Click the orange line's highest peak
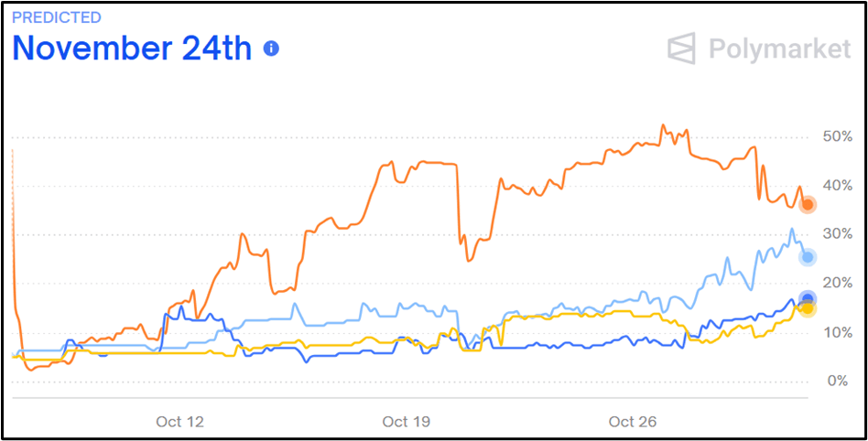Image resolution: width=868 pixels, height=441 pixels. (663, 125)
